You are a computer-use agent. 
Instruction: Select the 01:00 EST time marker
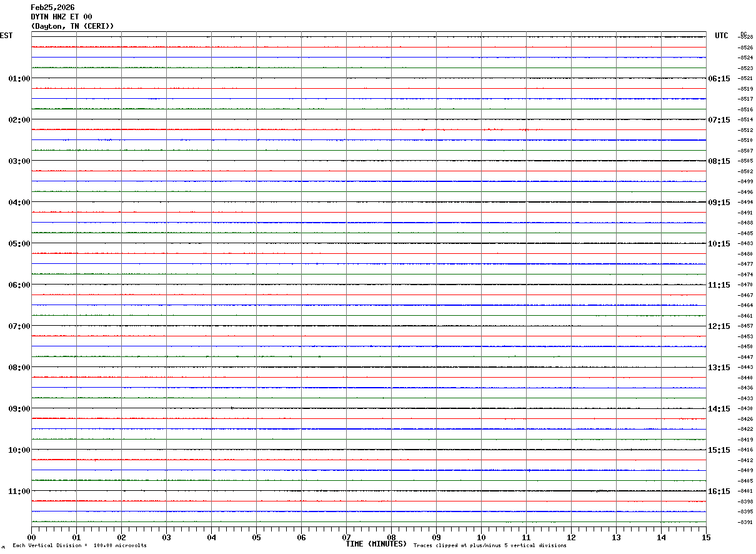pos(19,79)
